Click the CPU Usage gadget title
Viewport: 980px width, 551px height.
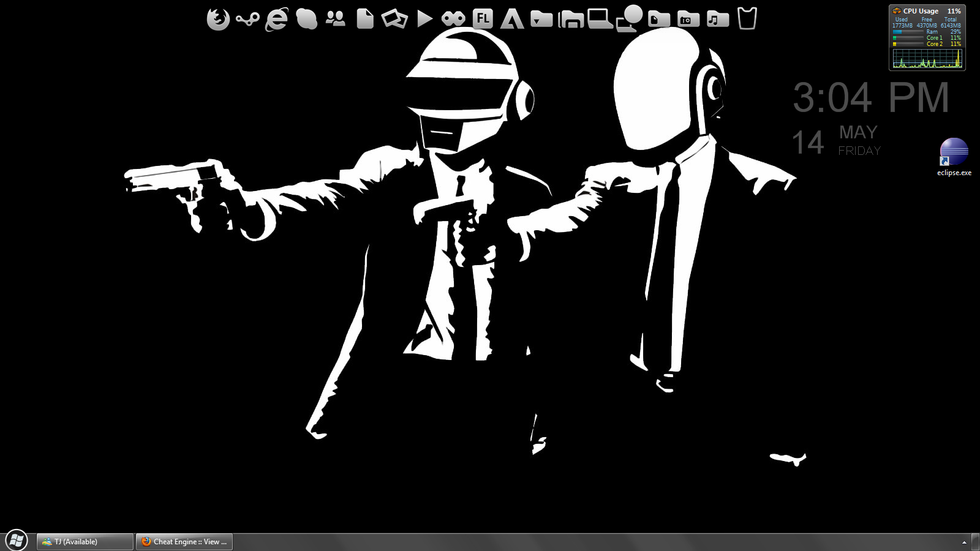pos(921,11)
